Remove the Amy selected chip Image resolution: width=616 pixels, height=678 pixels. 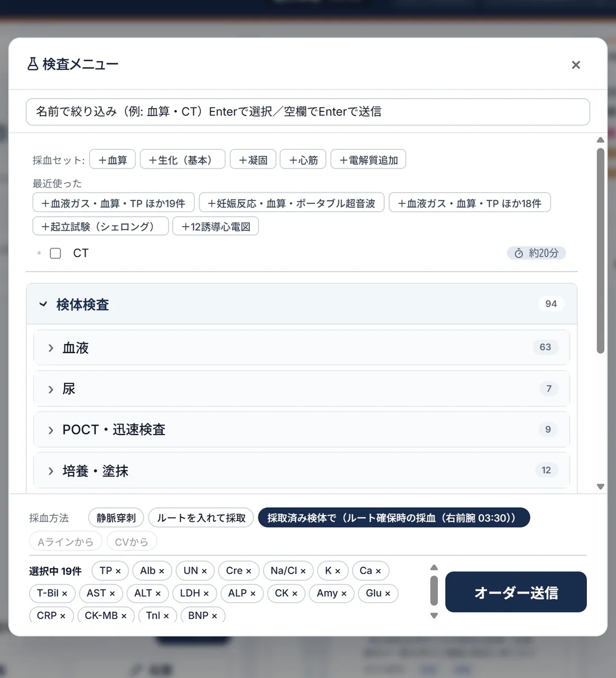[344, 593]
